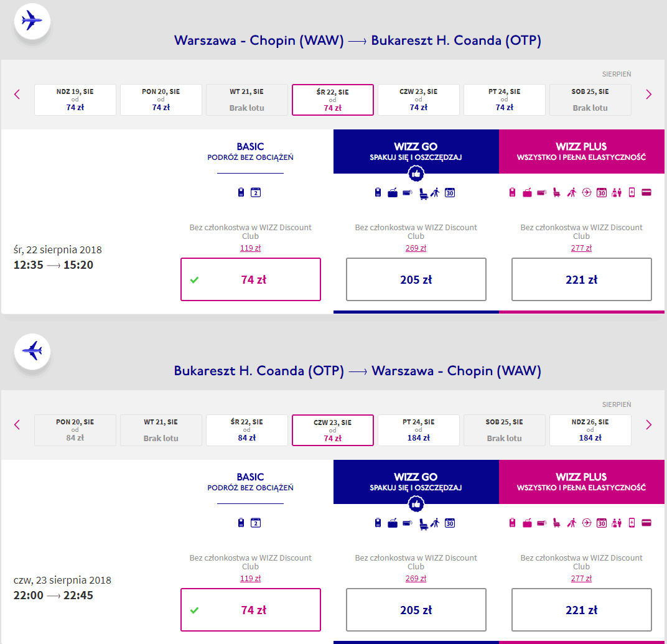Show earlier outbound dates with the left arrow

[17, 95]
